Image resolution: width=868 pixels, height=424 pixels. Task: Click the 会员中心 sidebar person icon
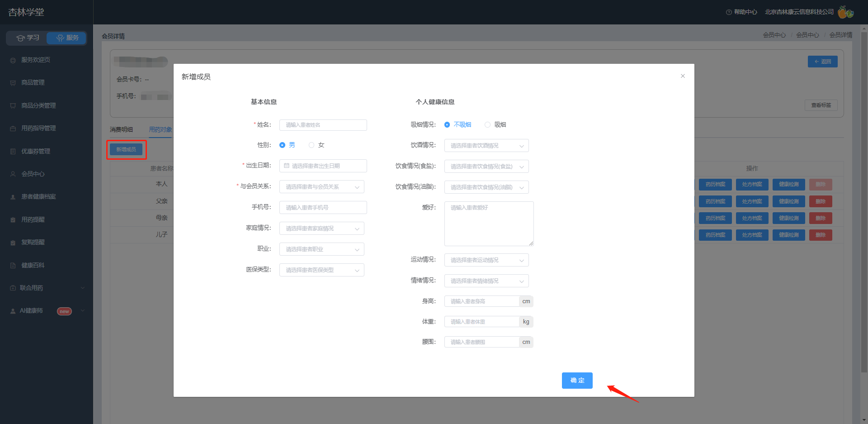point(13,174)
